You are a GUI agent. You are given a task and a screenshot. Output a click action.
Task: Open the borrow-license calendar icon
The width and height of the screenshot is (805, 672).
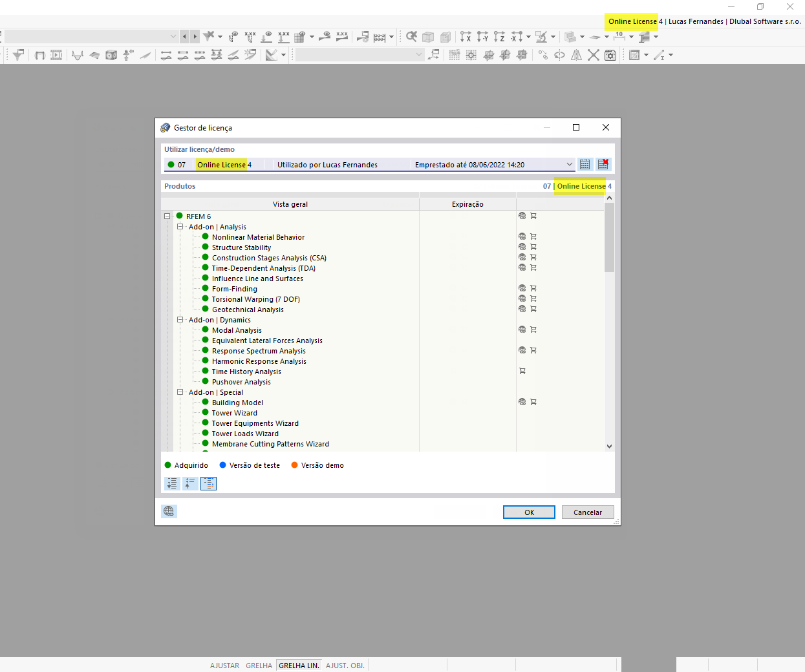(x=585, y=164)
